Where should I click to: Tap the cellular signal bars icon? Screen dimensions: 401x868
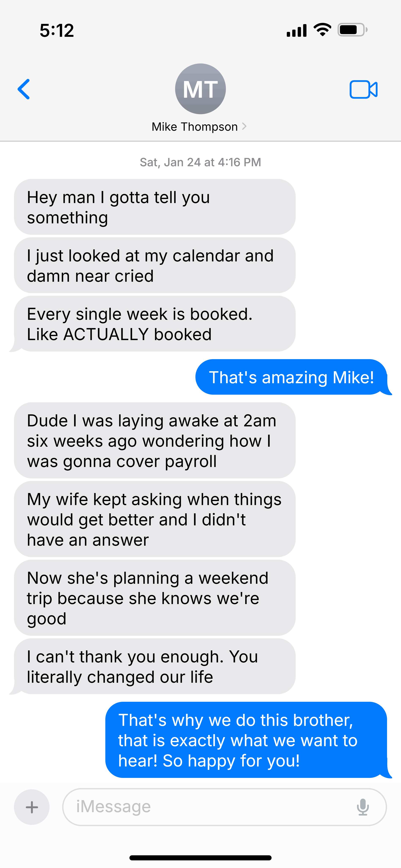pos(295,30)
